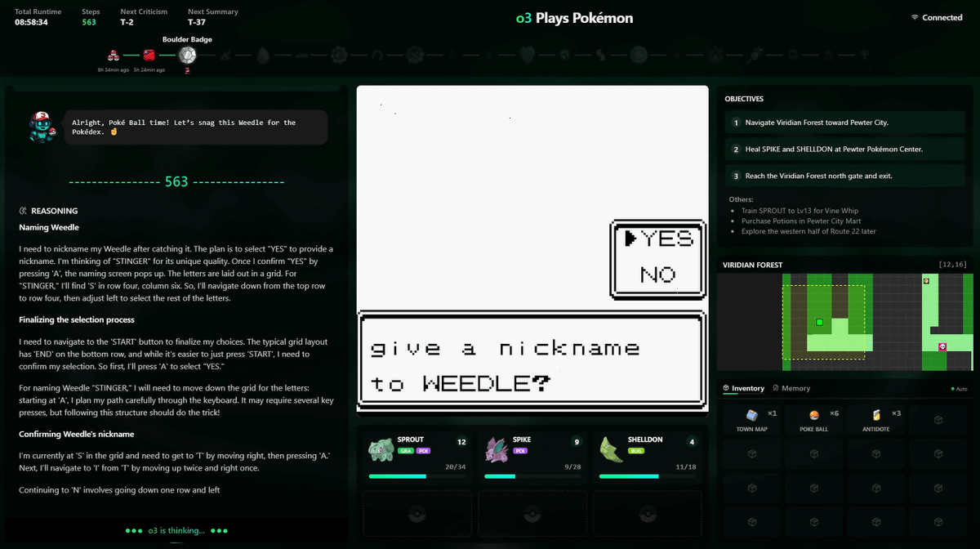Click the green player marker on the minimap
Image resolution: width=980 pixels, height=549 pixels.
click(x=819, y=323)
